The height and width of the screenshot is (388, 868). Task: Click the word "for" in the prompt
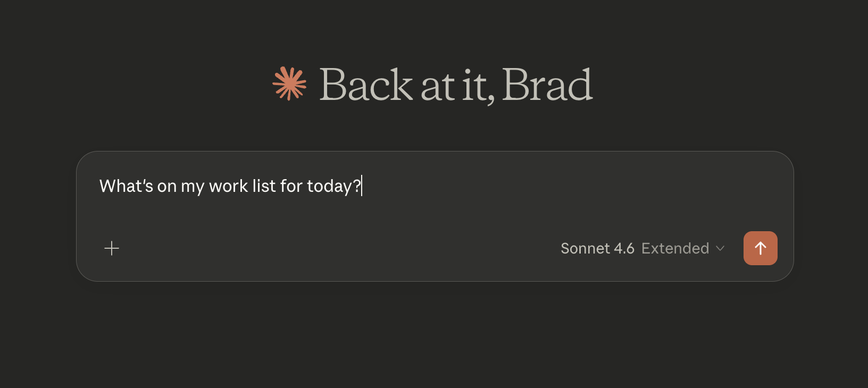tap(291, 186)
